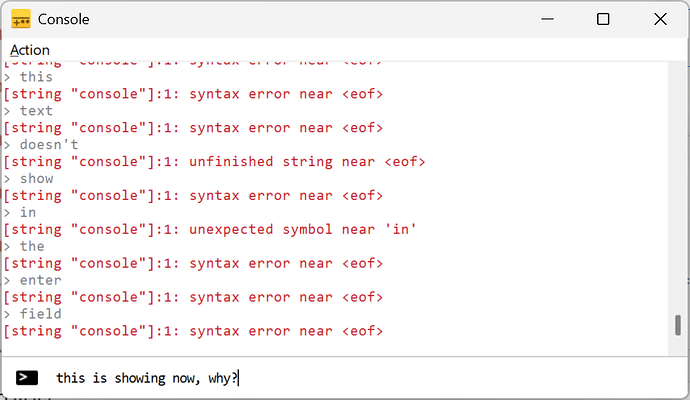Image resolution: width=690 pixels, height=400 pixels.
Task: Click the "> enter" command entry
Action: [x=34, y=281]
